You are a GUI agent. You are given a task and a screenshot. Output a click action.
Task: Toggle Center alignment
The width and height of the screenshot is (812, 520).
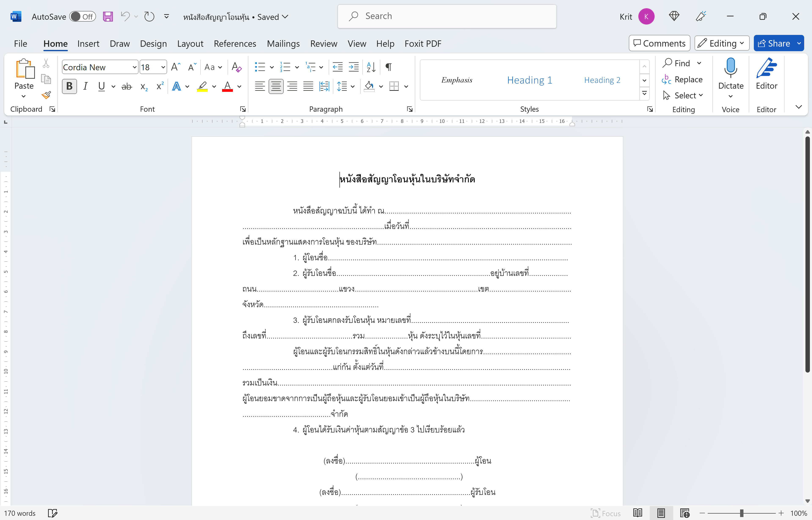(x=276, y=87)
